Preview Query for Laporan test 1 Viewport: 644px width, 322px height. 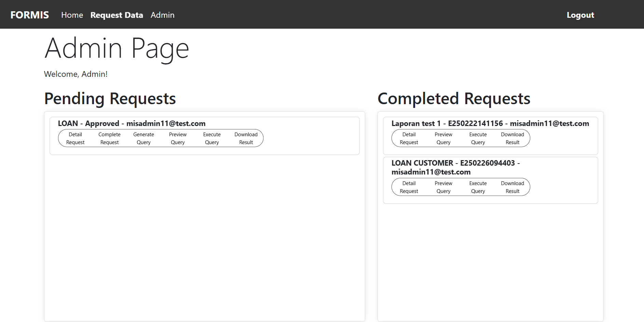click(443, 138)
